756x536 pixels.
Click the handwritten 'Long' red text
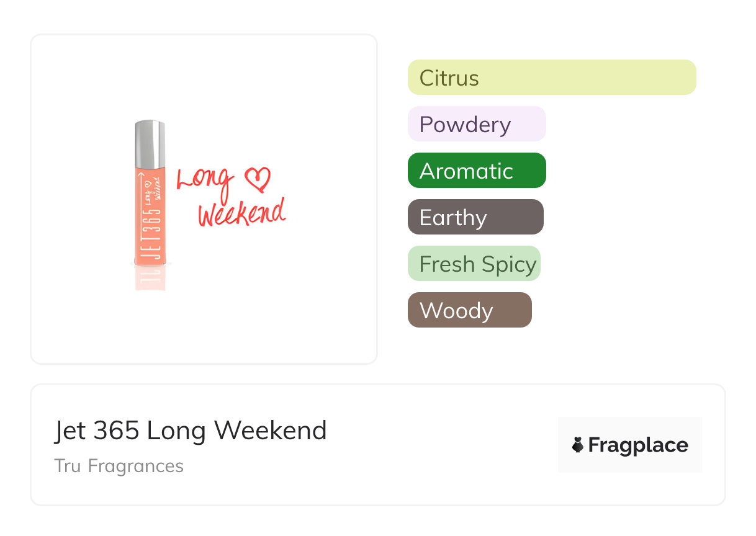point(206,180)
